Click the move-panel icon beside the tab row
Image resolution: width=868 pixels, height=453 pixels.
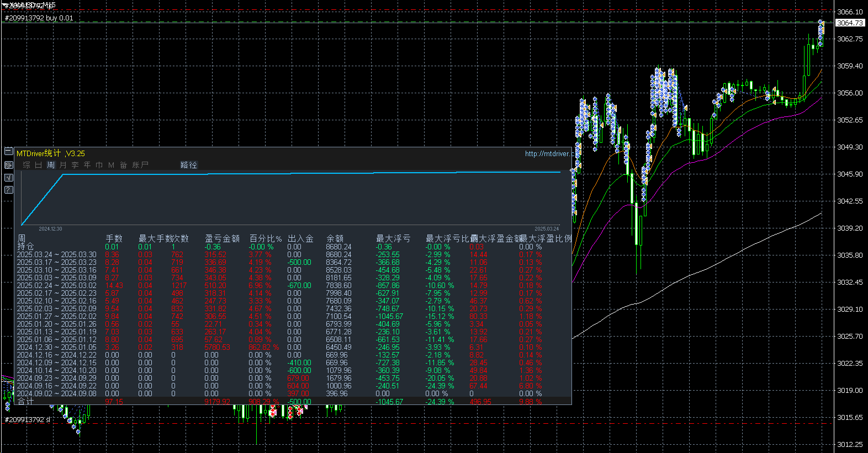[8, 164]
